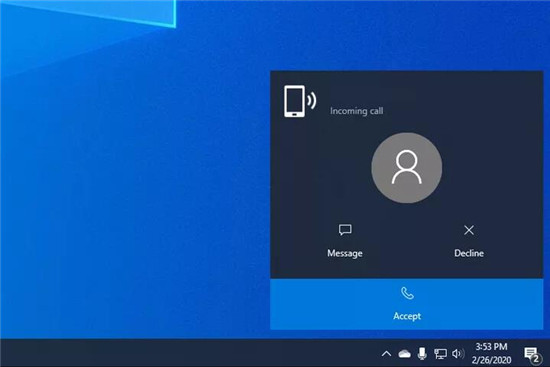
Task: Click the 2/26/2020 date in taskbar
Action: point(491,360)
